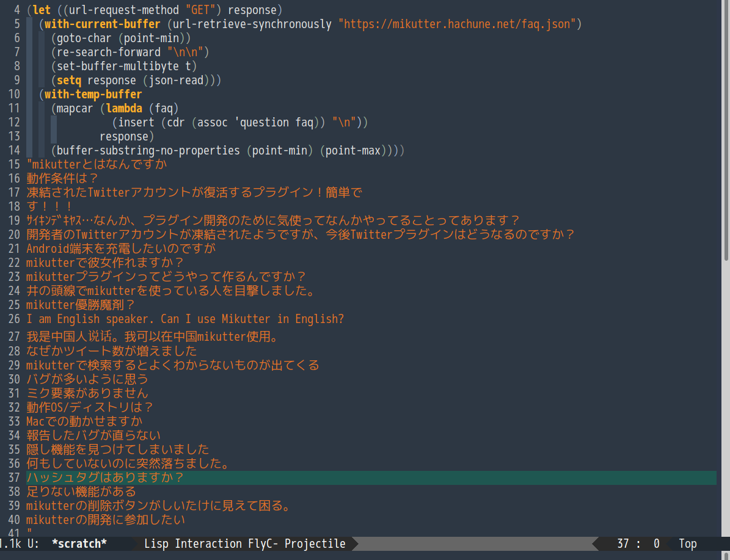Click the line number 26 in the gutter
Image resolution: width=730 pixels, height=560 pixels.
point(14,319)
